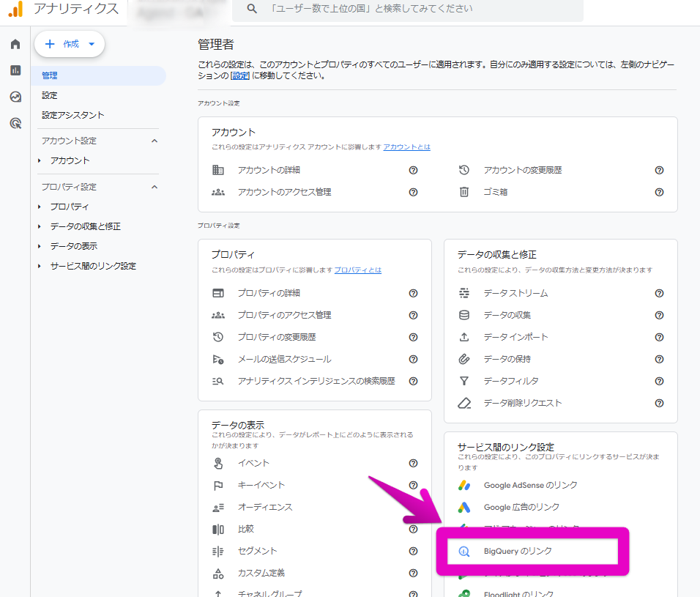Click help icon for ゴミ箱

[x=659, y=192]
